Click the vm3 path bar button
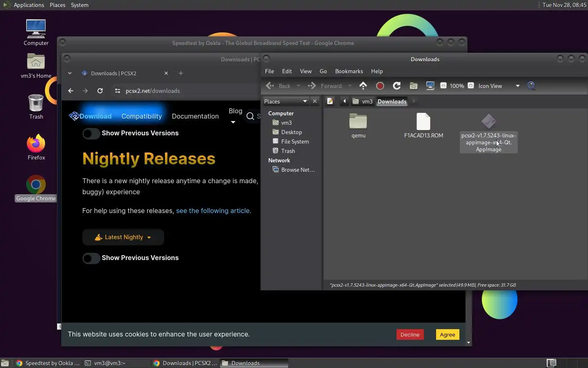588x368 pixels. pos(363,101)
